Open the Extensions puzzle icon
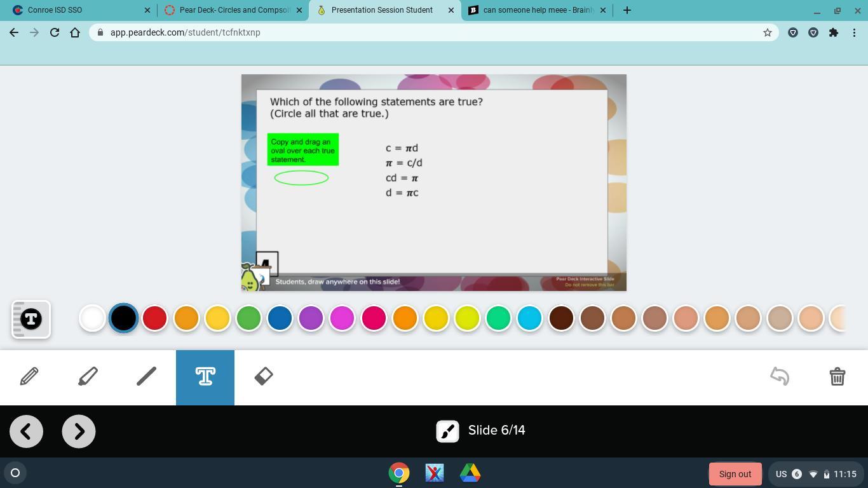 coord(834,32)
